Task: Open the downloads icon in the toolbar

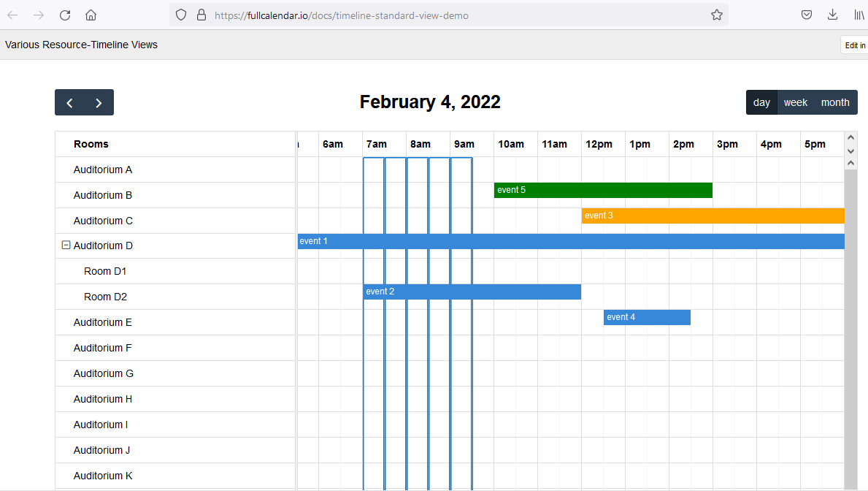Action: pyautogui.click(x=832, y=15)
